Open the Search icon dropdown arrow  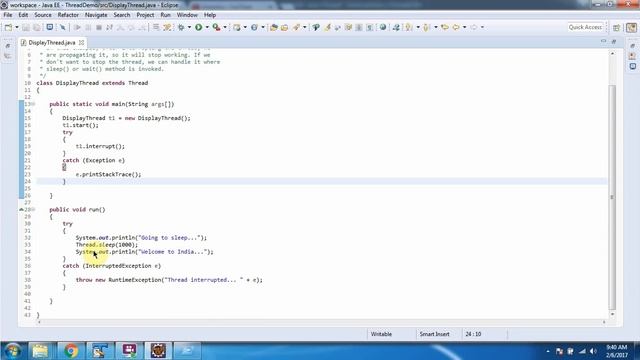[304, 27]
